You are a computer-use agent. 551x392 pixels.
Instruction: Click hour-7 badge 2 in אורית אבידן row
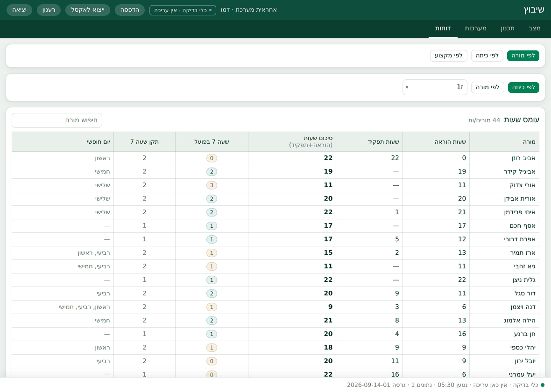[x=212, y=199]
